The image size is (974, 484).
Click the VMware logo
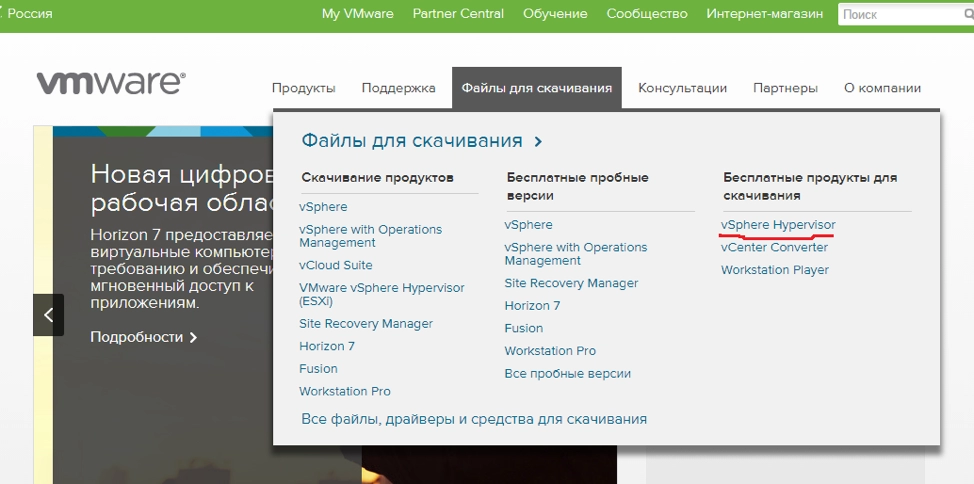coord(111,83)
